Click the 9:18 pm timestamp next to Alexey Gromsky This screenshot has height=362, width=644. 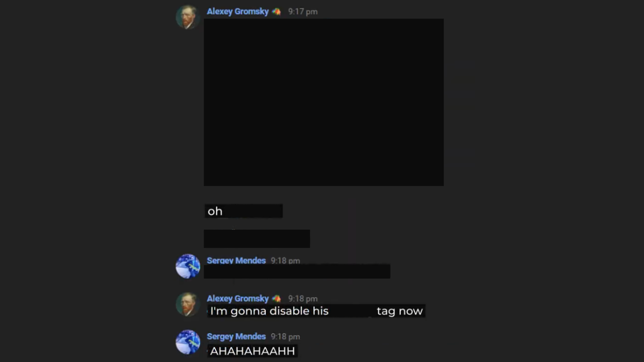pos(303,299)
